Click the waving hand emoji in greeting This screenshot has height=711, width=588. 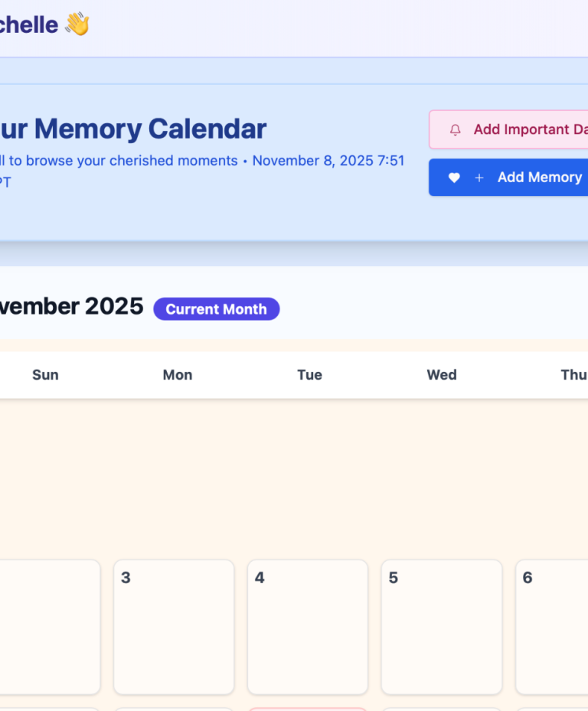click(77, 24)
